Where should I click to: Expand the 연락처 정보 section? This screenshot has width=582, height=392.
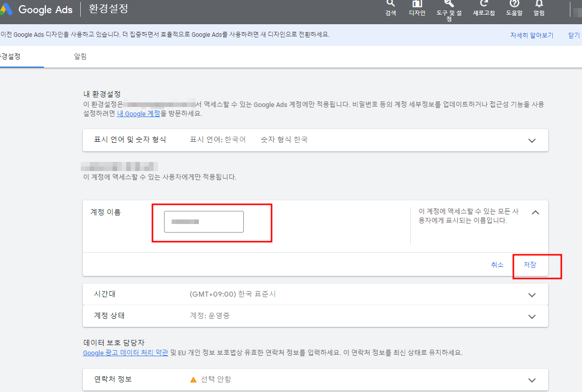[532, 379]
